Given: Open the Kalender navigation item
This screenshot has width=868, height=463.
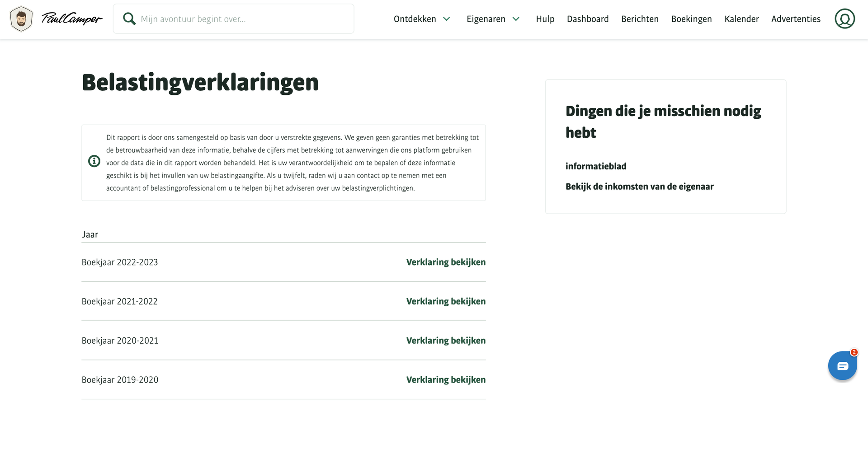Looking at the screenshot, I should coord(741,19).
